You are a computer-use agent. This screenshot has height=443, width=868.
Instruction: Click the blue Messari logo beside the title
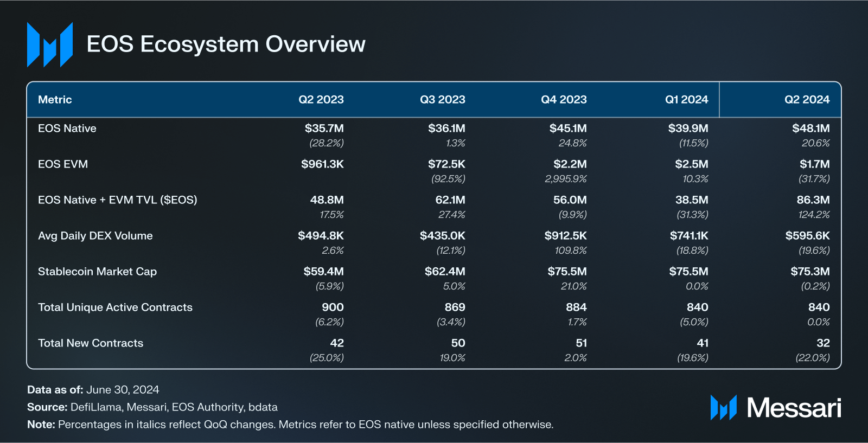(x=50, y=45)
